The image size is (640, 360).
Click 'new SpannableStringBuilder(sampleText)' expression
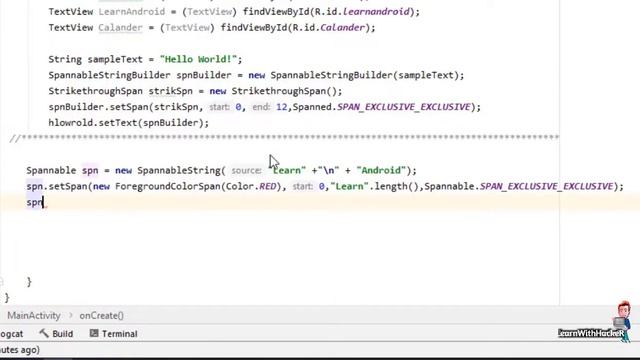353,75
